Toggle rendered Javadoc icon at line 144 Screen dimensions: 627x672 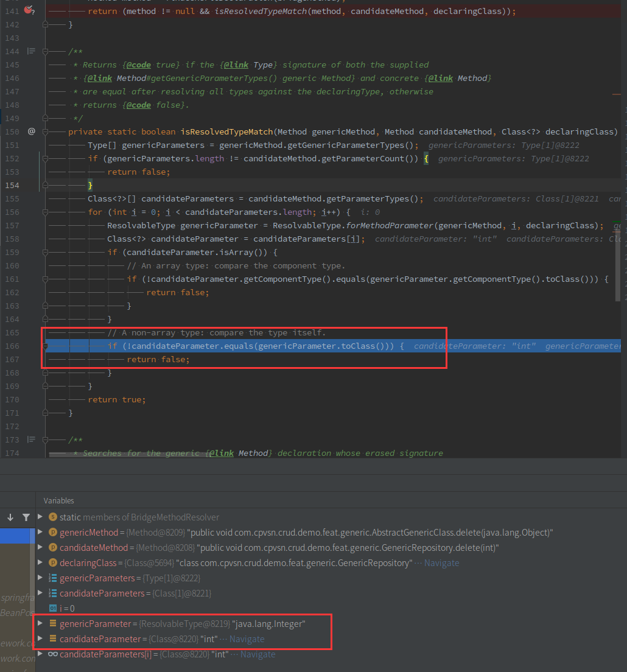[31, 51]
